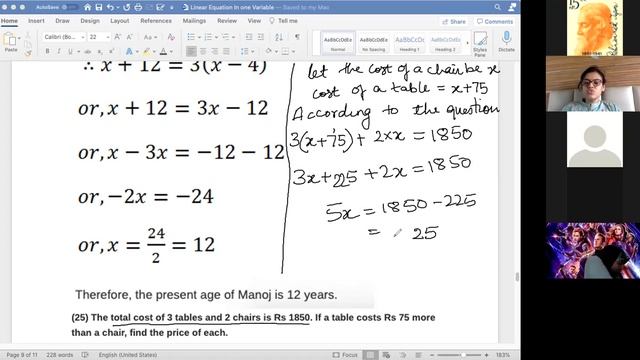Toggle left alignment button

coord(191,52)
